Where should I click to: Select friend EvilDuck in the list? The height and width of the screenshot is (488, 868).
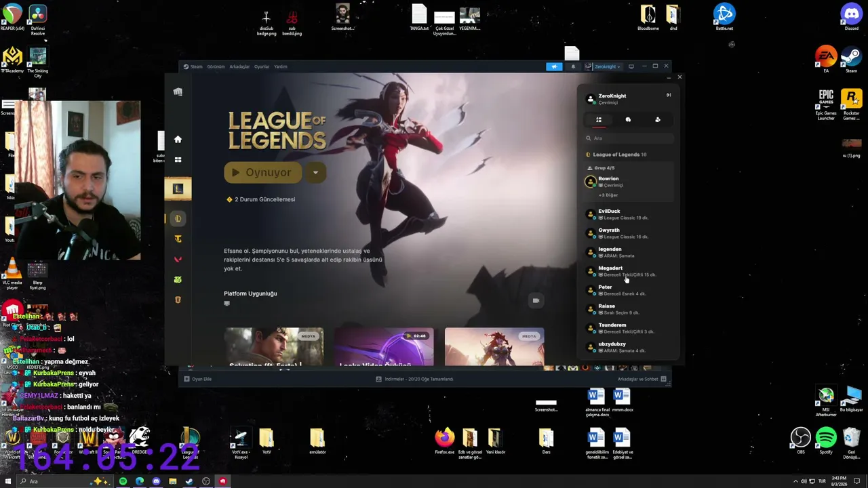click(x=629, y=214)
